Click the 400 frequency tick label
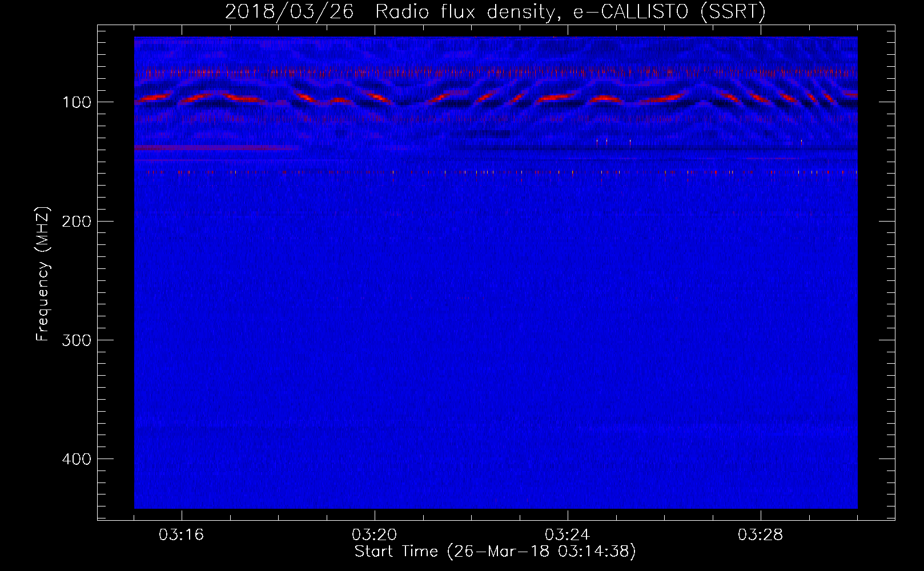Image resolution: width=924 pixels, height=571 pixels. coord(77,459)
